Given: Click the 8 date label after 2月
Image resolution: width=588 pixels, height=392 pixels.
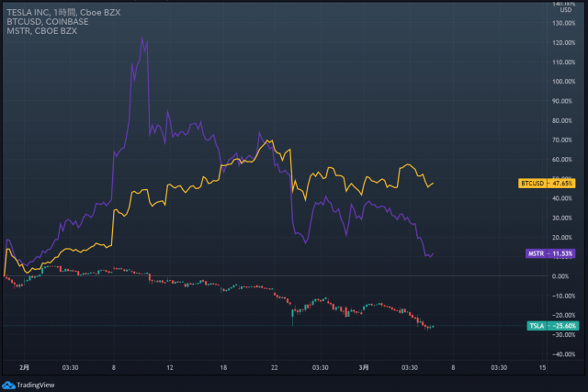Looking at the screenshot, I should tap(114, 367).
